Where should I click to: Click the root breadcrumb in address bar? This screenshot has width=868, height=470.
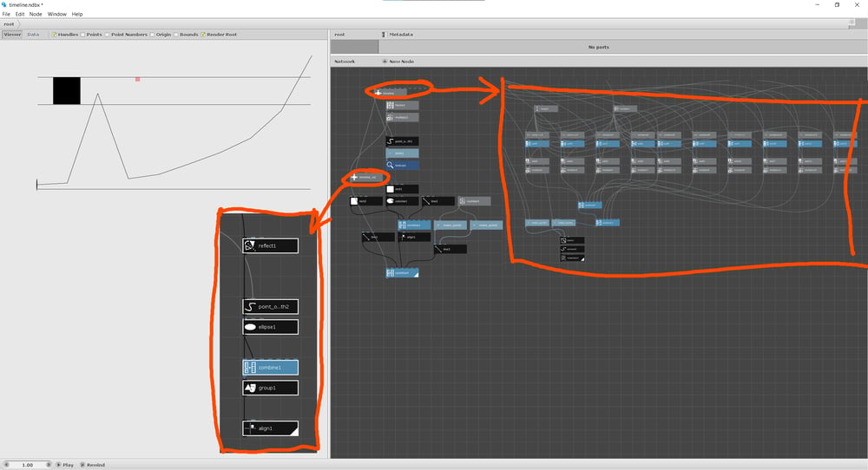point(9,23)
